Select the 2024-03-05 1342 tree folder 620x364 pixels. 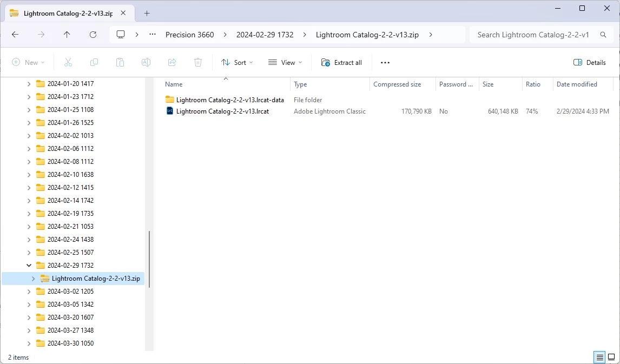70,305
